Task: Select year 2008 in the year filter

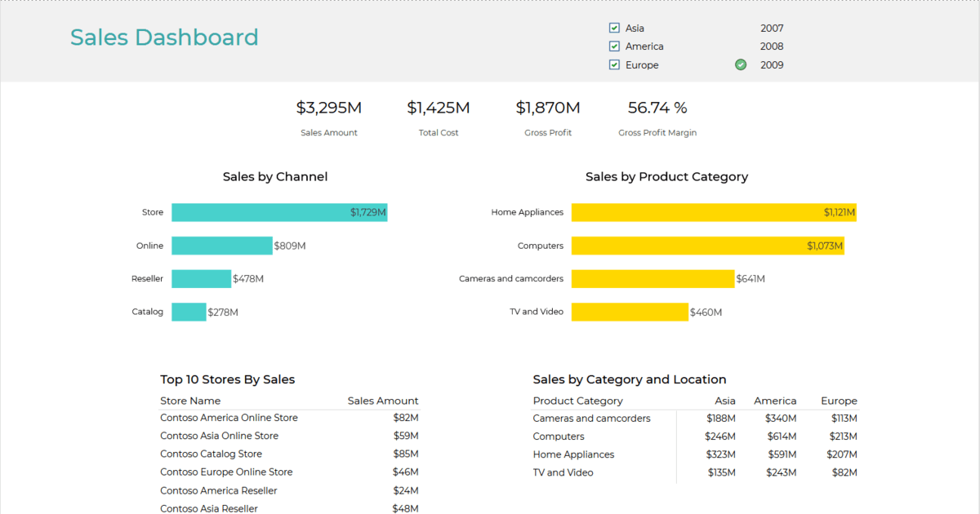Action: coord(771,47)
